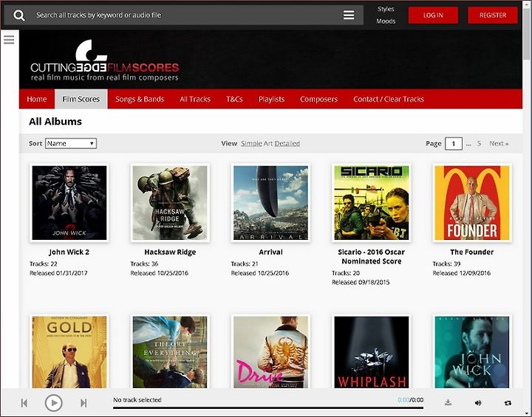Click the download track icon
Image resolution: width=532 pixels, height=417 pixels.
click(448, 403)
